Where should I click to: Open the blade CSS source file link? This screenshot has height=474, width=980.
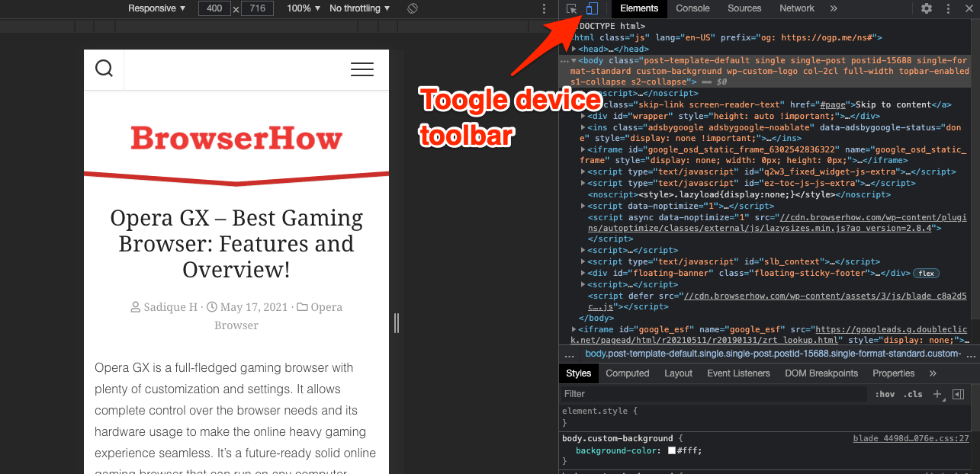(x=911, y=438)
